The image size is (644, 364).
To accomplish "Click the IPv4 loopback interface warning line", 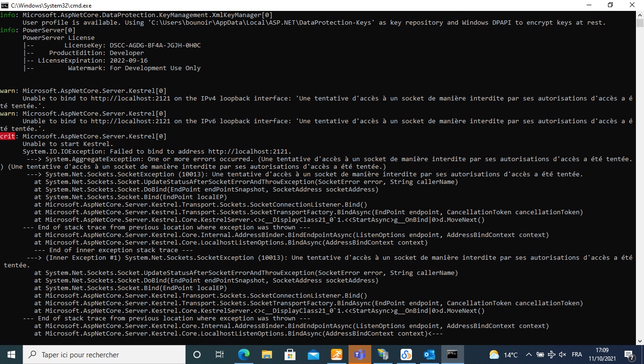I will click(x=328, y=99).
